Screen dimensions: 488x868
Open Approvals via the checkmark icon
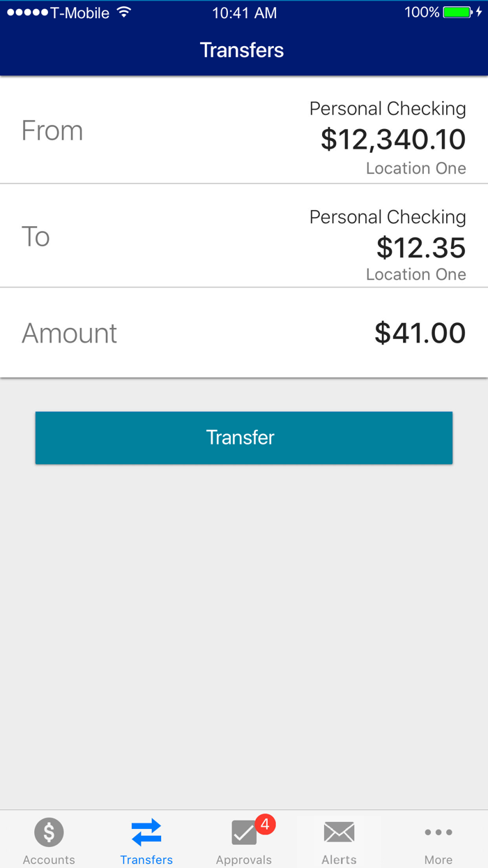[x=243, y=833]
